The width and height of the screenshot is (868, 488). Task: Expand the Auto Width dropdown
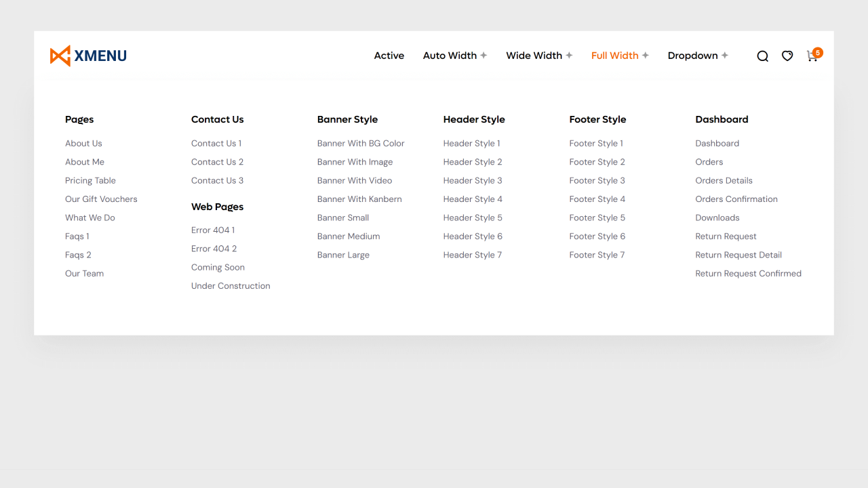click(x=450, y=56)
